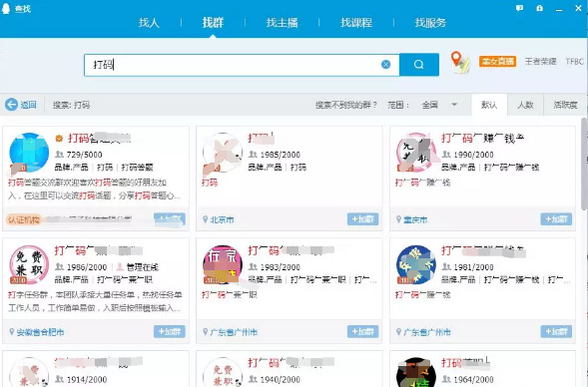Open the 免费兼职 group avatar
The height and width of the screenshot is (387, 588).
point(29,264)
